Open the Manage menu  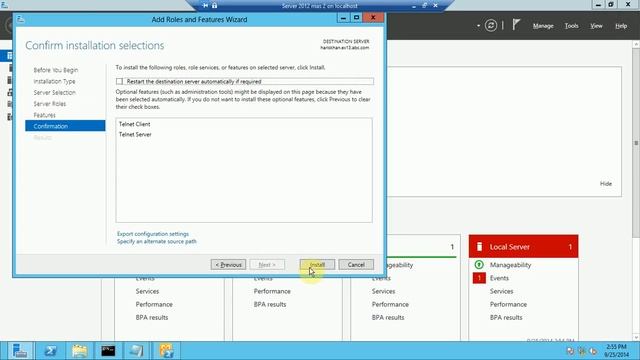tap(543, 26)
